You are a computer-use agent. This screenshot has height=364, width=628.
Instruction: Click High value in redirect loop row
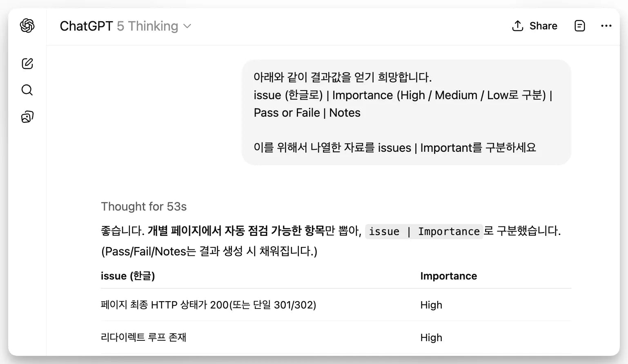pos(431,337)
